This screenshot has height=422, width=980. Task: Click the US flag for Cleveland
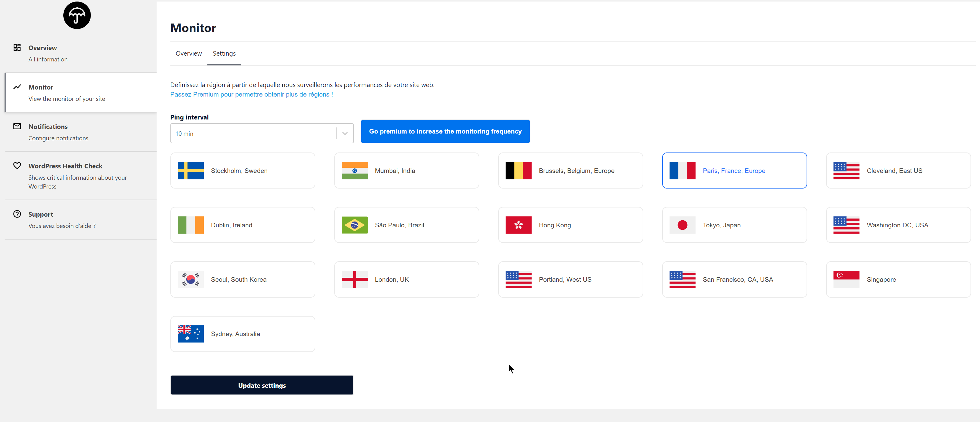tap(846, 171)
